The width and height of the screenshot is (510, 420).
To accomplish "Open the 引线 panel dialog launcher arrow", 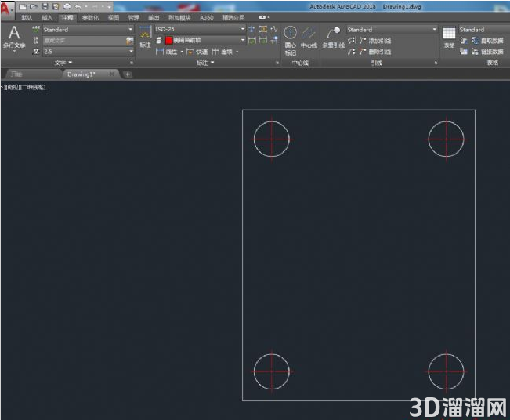I will click(x=436, y=63).
